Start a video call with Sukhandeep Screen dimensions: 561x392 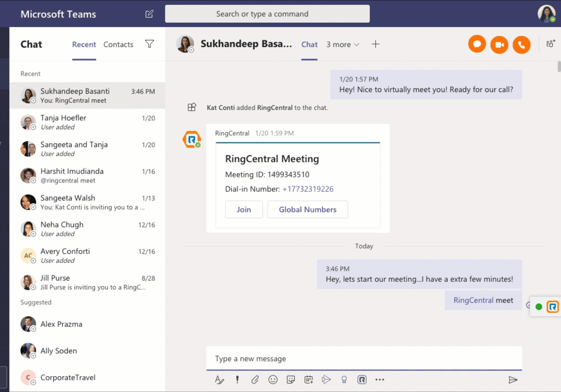(x=499, y=44)
